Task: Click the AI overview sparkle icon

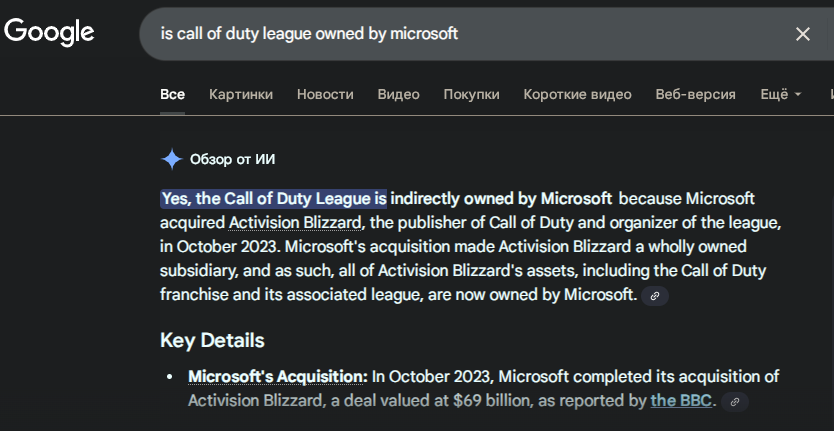Action: click(x=172, y=159)
